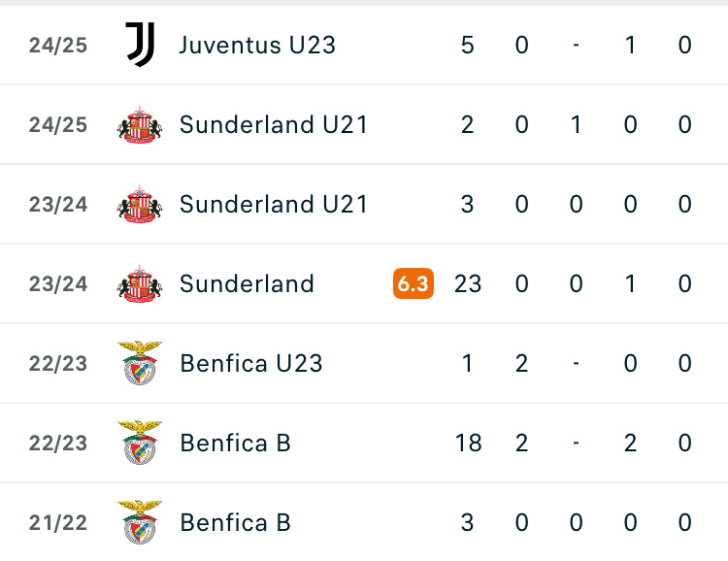Open Sunderland U21 link for 23/24 season
728x561 pixels.
pyautogui.click(x=274, y=205)
